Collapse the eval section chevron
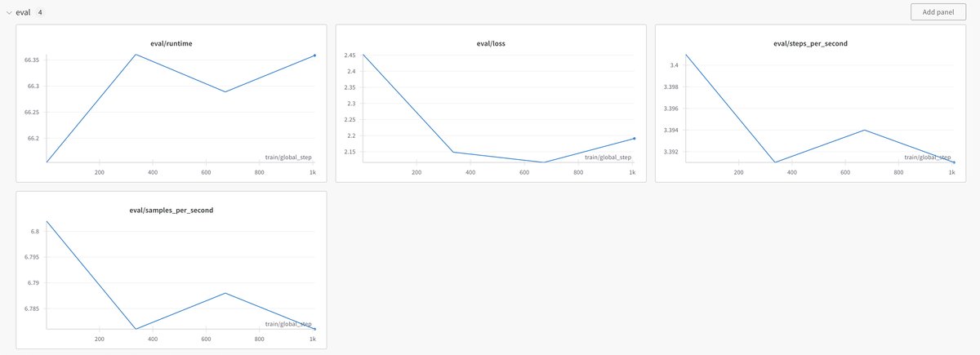This screenshot has height=355, width=980. 9,12
